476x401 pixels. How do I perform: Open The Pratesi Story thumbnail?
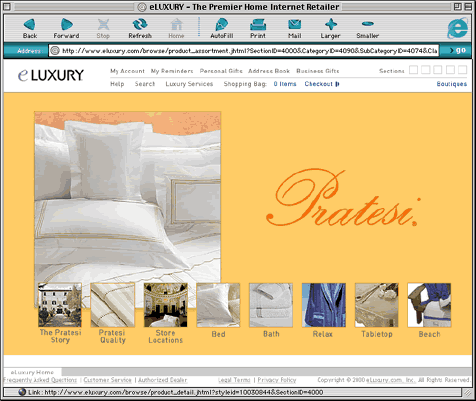60,305
